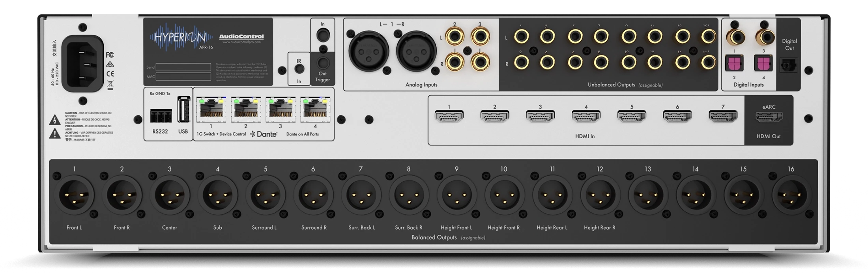
Task: Click optical digital input 4
Action: coord(763,63)
